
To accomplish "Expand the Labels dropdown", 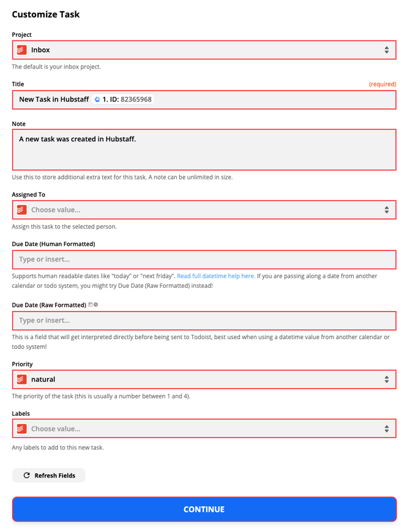I will tap(386, 429).
